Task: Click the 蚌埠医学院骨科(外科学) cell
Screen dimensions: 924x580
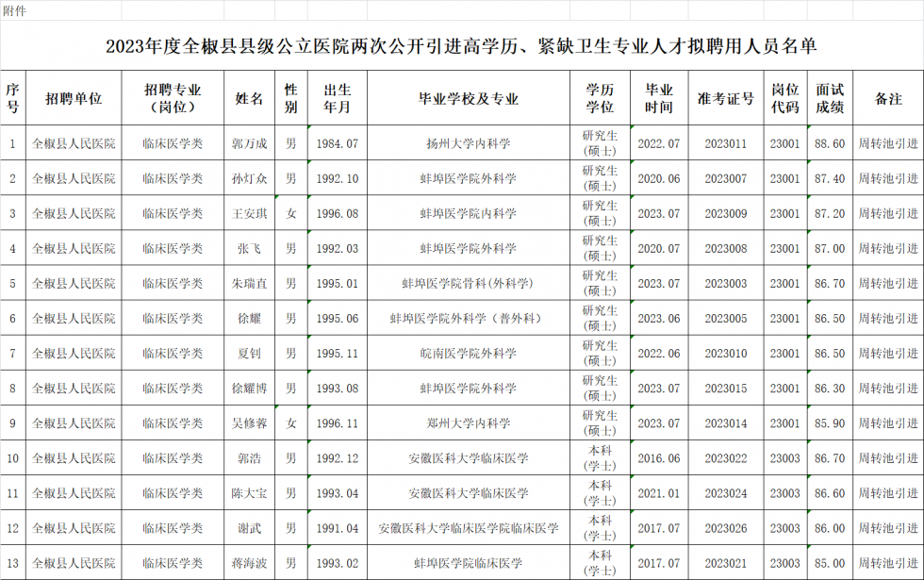Action: tap(469, 284)
